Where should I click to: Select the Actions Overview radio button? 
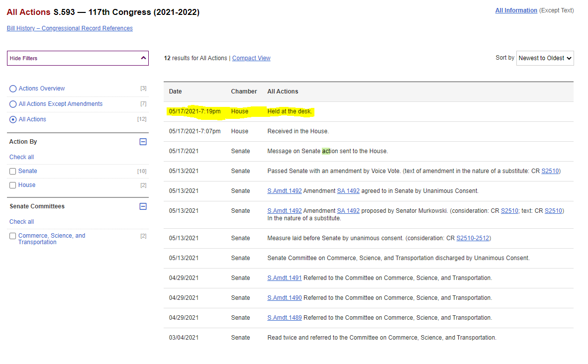pos(13,89)
